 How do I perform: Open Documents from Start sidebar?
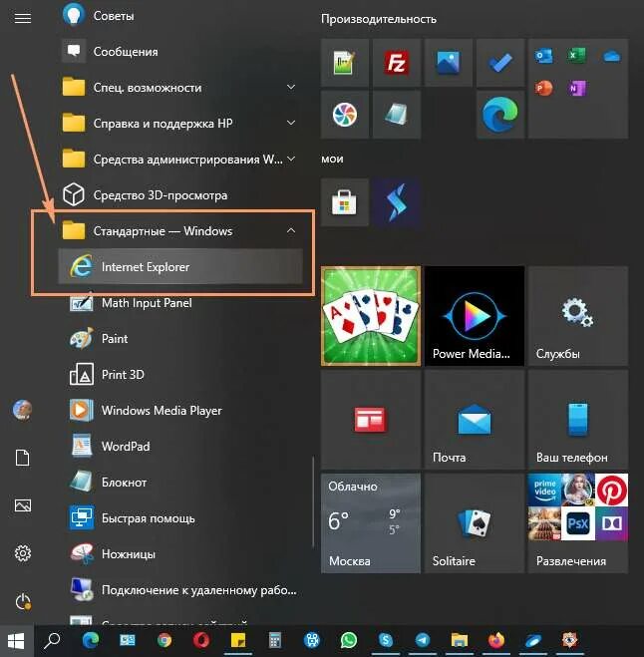[x=23, y=458]
